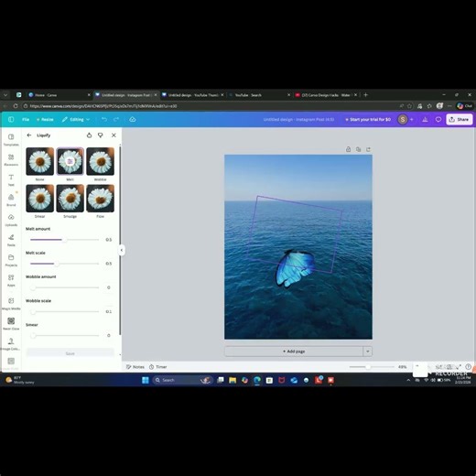
Task: Open a new browser tab
Action: pyautogui.click(x=365, y=95)
